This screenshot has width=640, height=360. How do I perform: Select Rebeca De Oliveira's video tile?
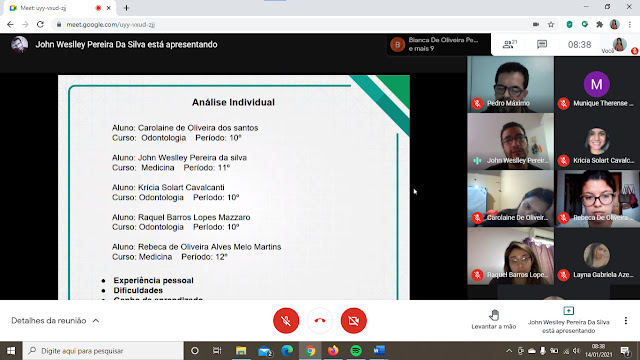pyautogui.click(x=597, y=198)
